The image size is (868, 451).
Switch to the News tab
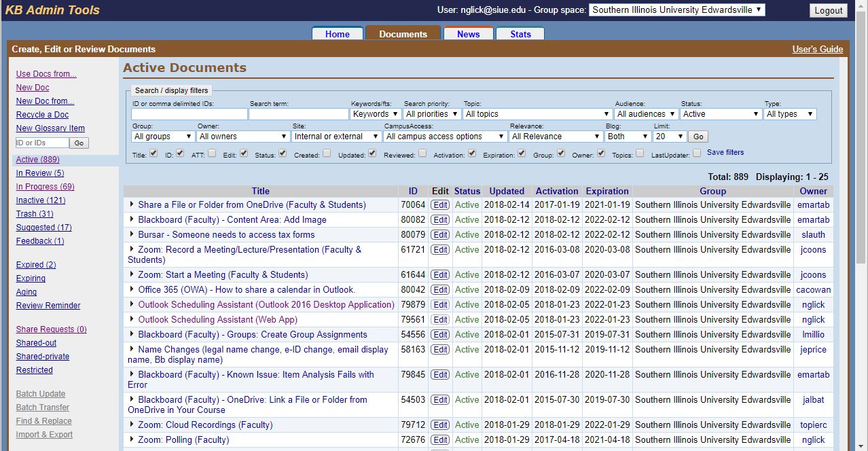[468, 34]
